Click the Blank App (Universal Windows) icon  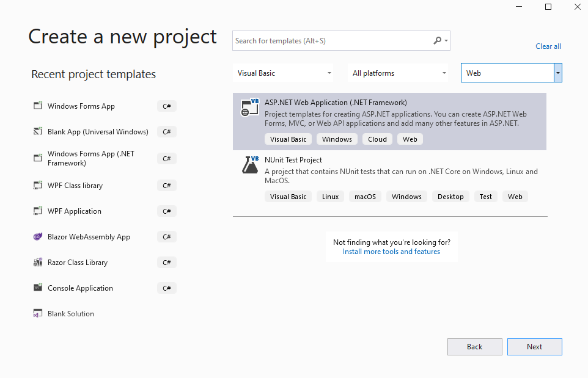(x=38, y=131)
